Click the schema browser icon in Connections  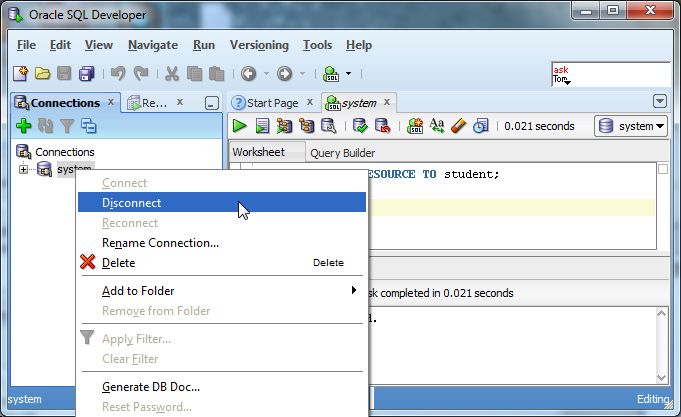coord(89,126)
